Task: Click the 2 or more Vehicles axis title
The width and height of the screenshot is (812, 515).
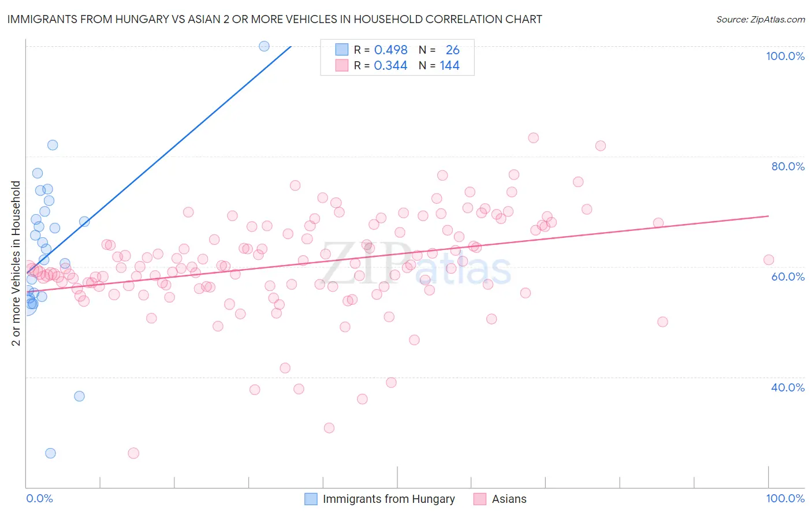Action: point(16,263)
